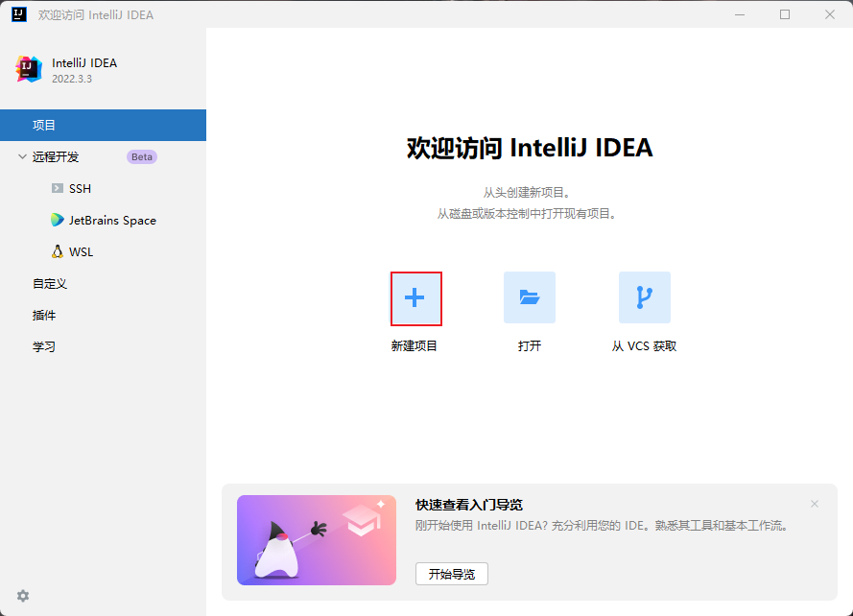This screenshot has width=853, height=616.
Task: Select SSH remote development entry
Action: 103,188
